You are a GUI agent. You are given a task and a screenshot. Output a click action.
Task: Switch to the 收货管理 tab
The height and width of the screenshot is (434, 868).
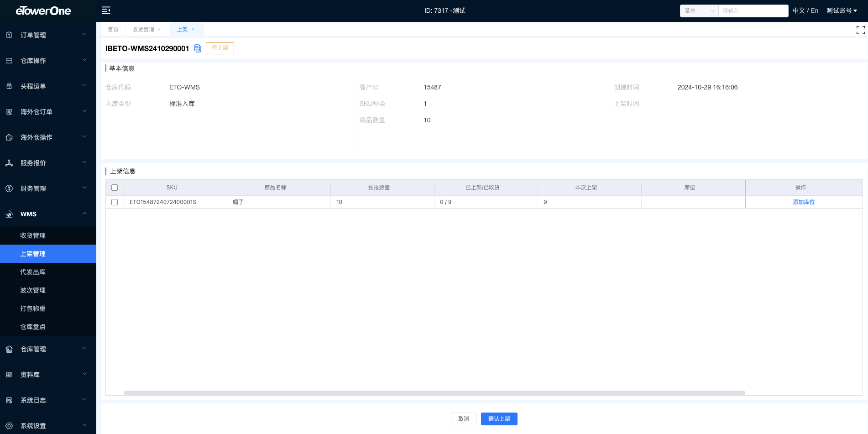pos(143,30)
